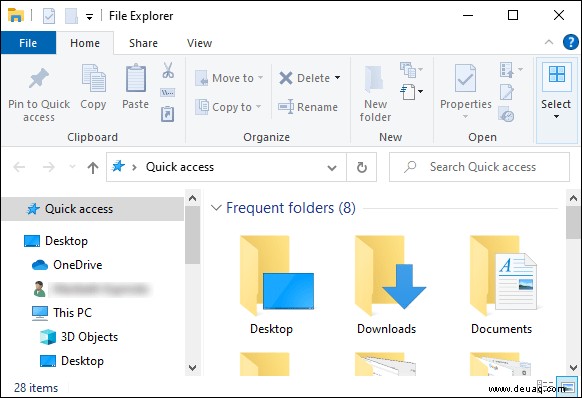Screen dimensions: 582x398
Task: Click the File Explorer title bar icon
Action: tap(16, 16)
